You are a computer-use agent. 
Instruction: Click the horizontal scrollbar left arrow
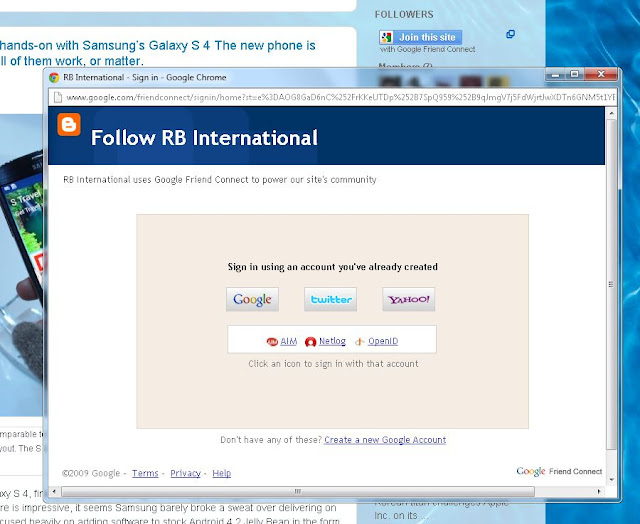click(x=54, y=491)
